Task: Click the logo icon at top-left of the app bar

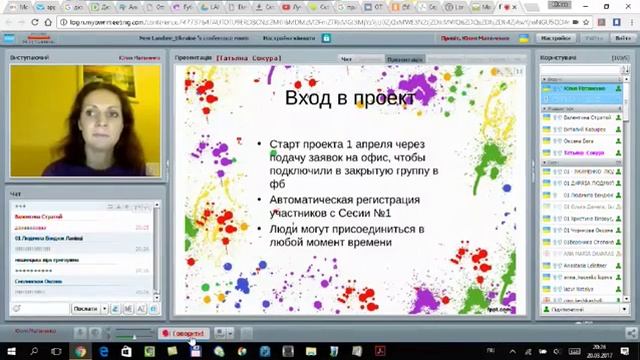Action: pyautogui.click(x=9, y=38)
